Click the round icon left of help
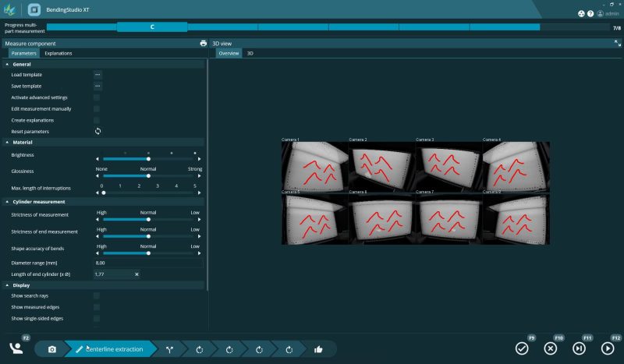This screenshot has width=624, height=364. (581, 13)
